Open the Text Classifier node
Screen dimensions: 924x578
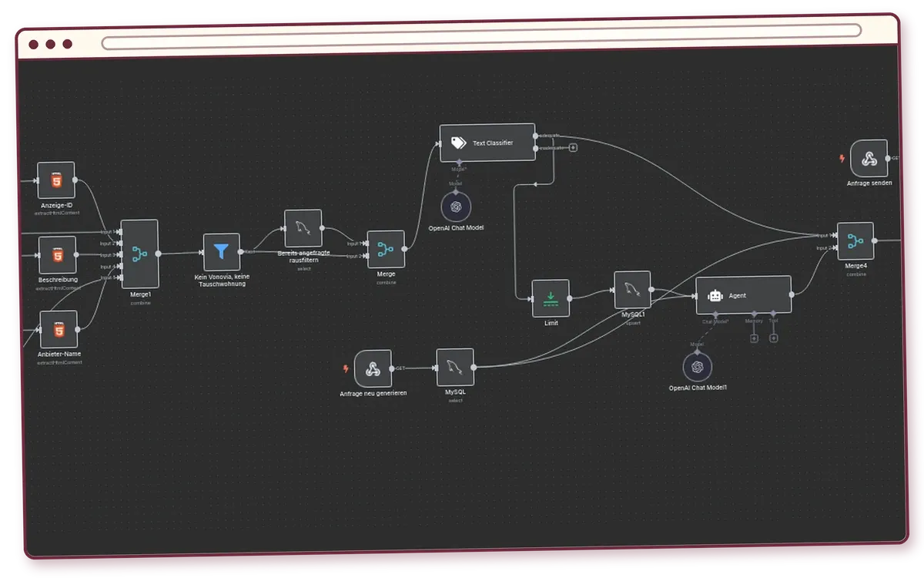click(487, 143)
